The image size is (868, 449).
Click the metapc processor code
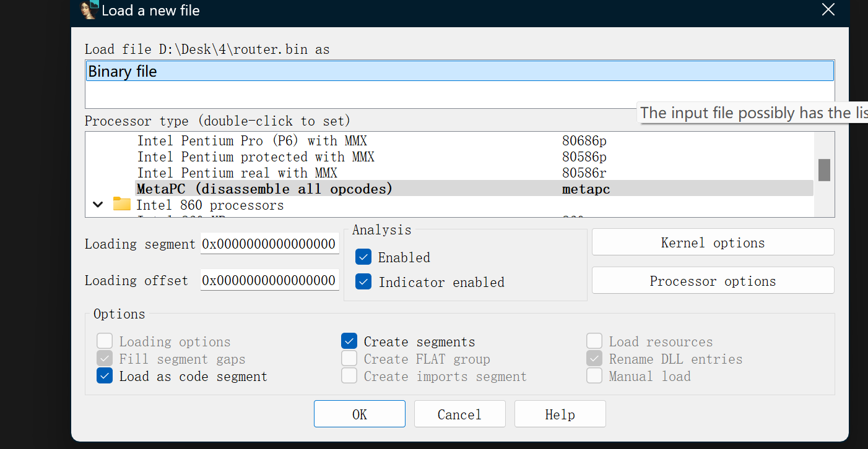(x=586, y=189)
